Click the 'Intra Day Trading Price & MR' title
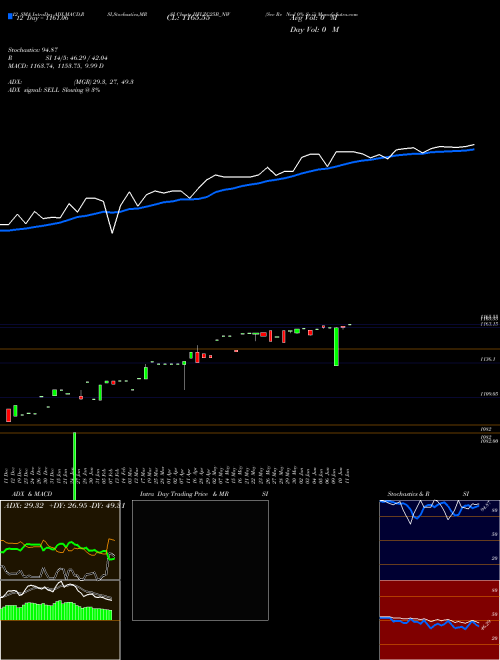This screenshot has height=660, width=500. click(184, 494)
